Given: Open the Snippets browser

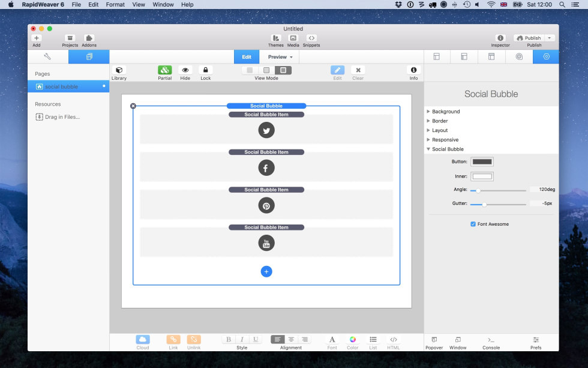Looking at the screenshot, I should pyautogui.click(x=311, y=38).
